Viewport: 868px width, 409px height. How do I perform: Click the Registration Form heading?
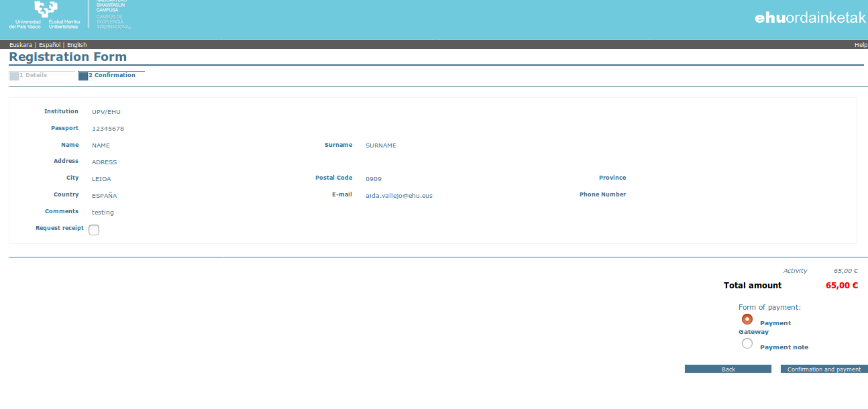click(68, 57)
